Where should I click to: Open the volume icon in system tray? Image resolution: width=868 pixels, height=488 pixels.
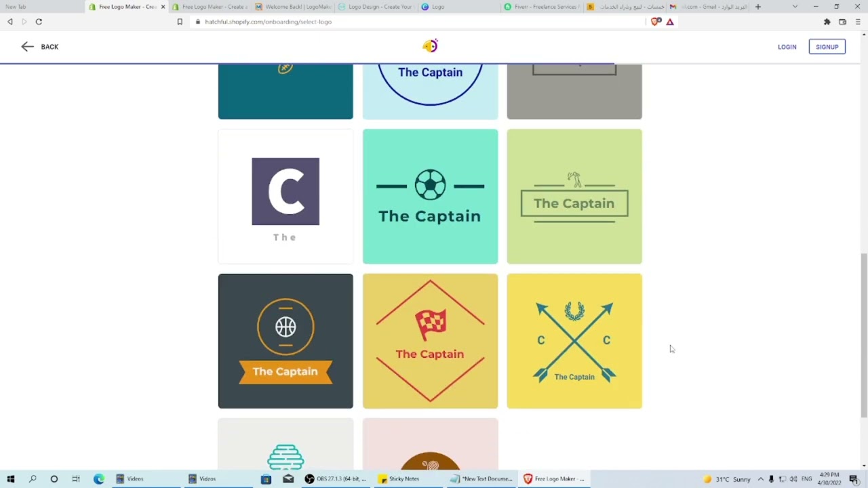pyautogui.click(x=793, y=479)
